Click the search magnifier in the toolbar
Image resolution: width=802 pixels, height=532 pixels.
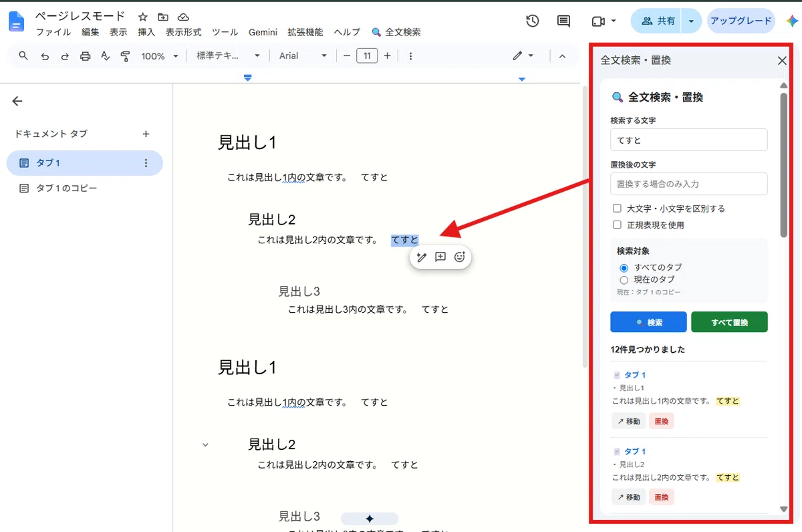coord(23,56)
